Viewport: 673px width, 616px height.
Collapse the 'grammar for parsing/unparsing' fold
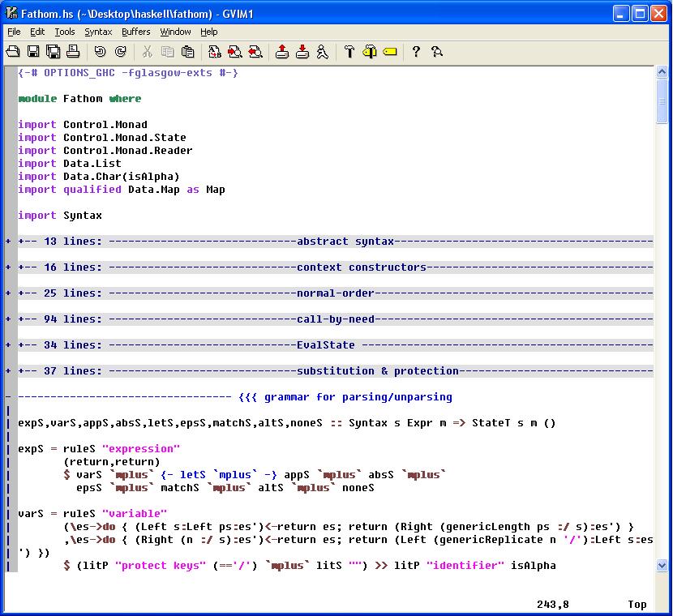(x=8, y=397)
